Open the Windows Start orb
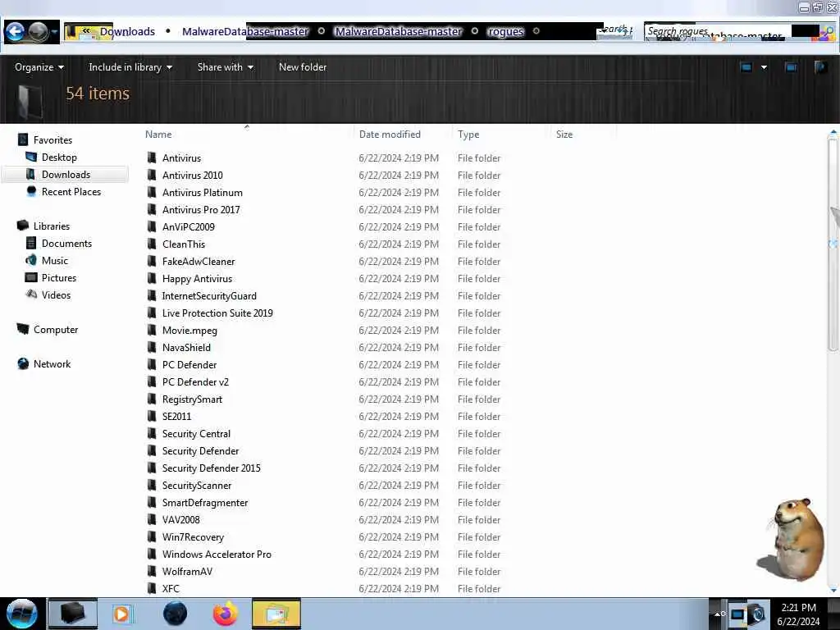The width and height of the screenshot is (840, 630). tap(21, 614)
